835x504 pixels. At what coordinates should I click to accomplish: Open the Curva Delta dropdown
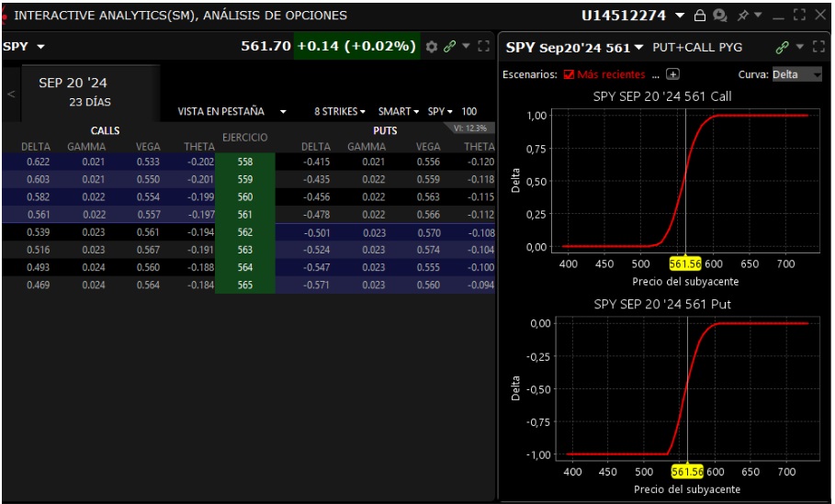pyautogui.click(x=797, y=74)
